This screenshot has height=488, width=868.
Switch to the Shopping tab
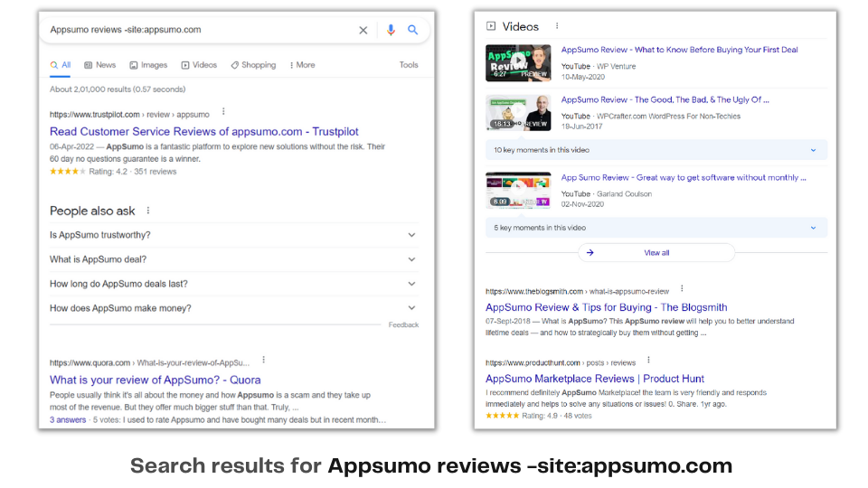(x=253, y=65)
